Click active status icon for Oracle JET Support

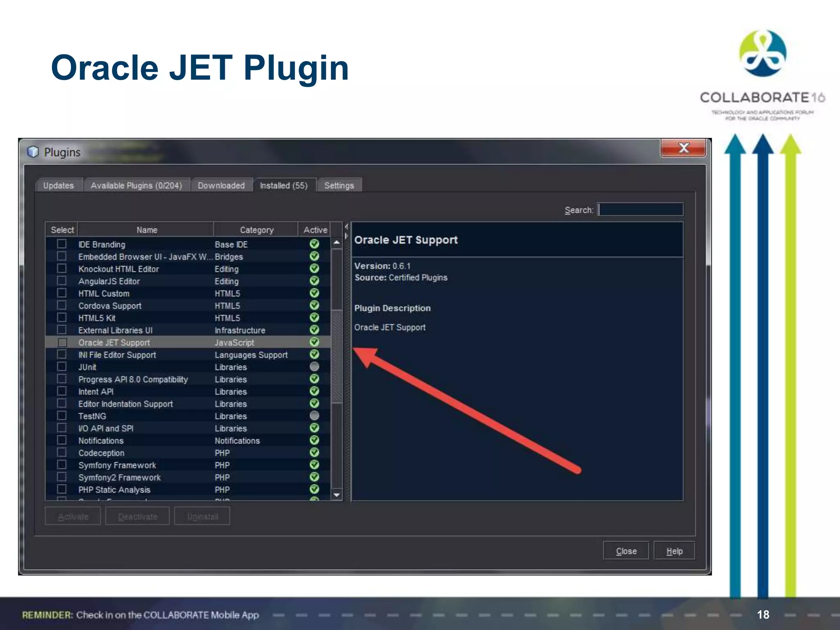point(314,342)
